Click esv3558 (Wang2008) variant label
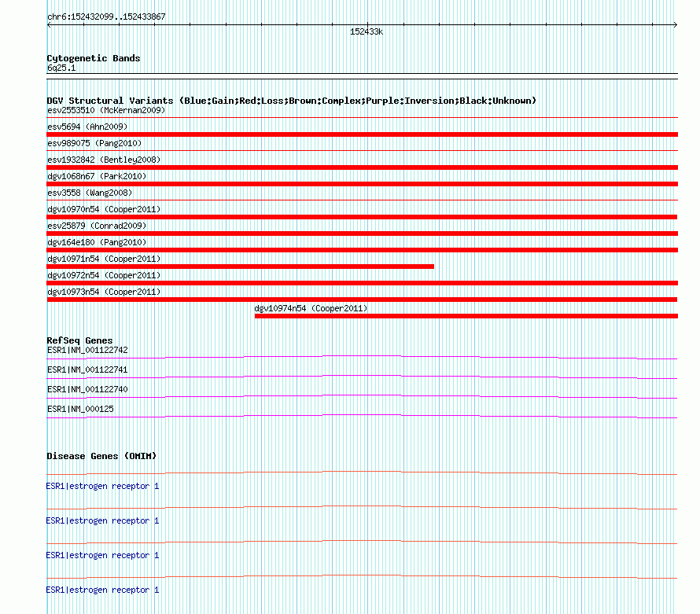Image resolution: width=700 pixels, height=614 pixels. pos(90,193)
